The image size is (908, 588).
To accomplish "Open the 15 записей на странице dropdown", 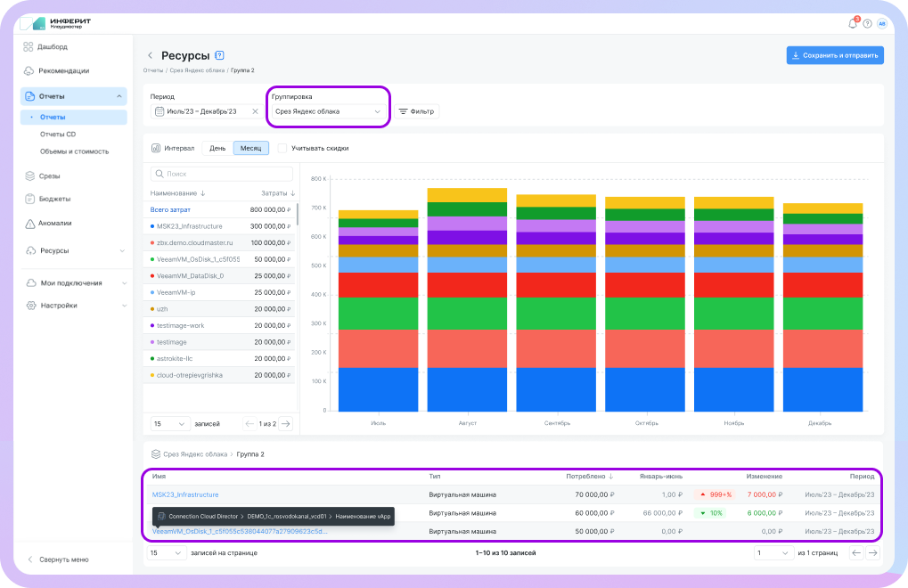I will (166, 552).
